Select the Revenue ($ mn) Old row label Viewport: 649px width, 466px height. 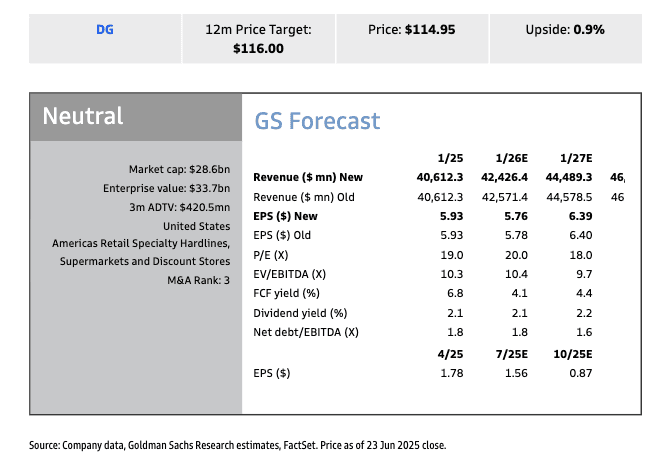tap(306, 196)
